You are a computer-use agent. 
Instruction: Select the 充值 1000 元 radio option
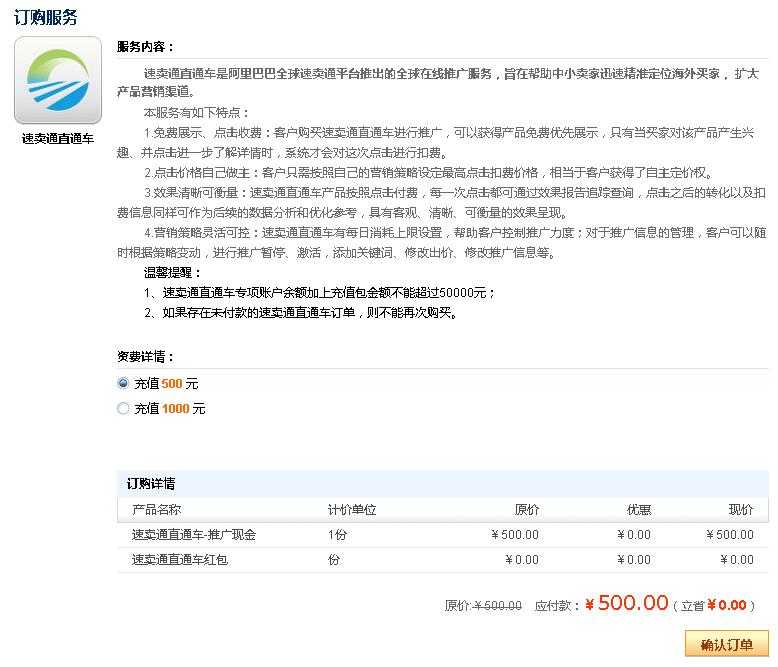(x=123, y=408)
